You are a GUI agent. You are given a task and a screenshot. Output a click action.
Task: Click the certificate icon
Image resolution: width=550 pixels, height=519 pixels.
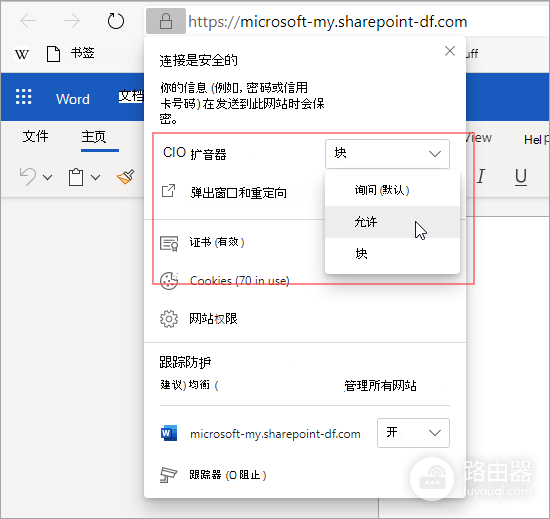tap(169, 243)
